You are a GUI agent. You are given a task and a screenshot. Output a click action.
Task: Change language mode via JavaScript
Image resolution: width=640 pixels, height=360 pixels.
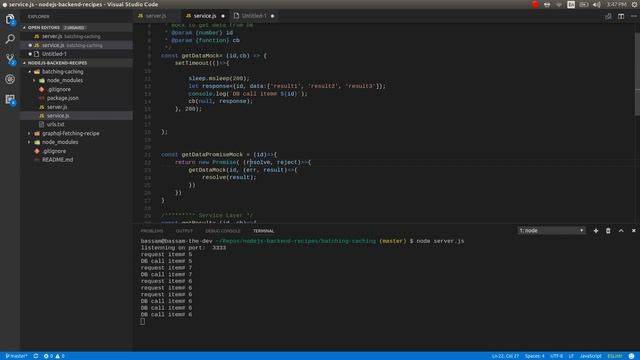click(x=591, y=356)
